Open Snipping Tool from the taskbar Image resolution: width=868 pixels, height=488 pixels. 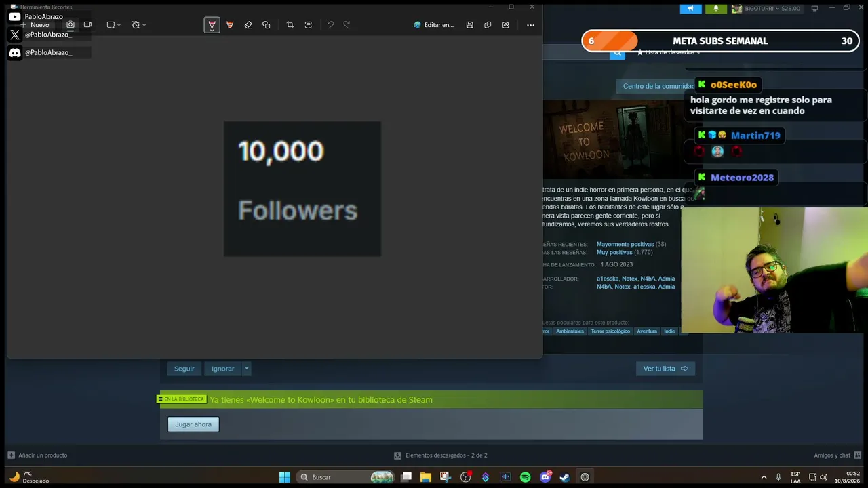pyautogui.click(x=446, y=477)
